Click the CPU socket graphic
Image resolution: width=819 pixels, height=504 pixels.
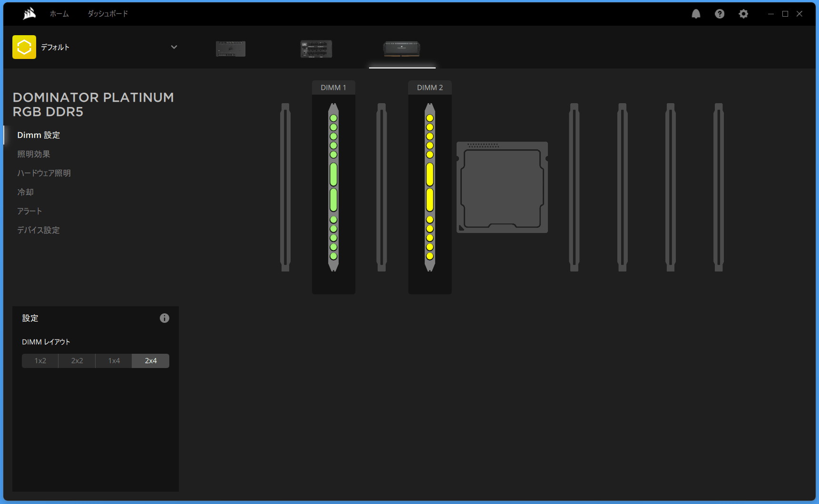(x=502, y=187)
